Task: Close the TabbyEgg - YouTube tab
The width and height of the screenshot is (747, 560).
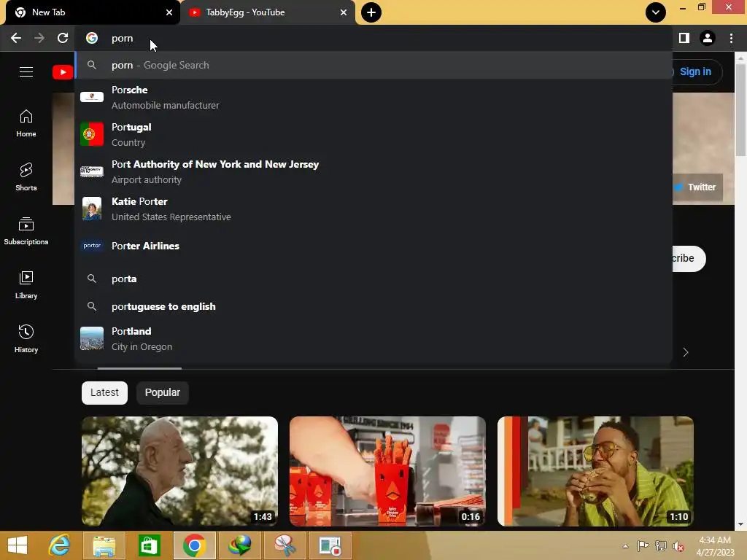Action: (x=344, y=12)
